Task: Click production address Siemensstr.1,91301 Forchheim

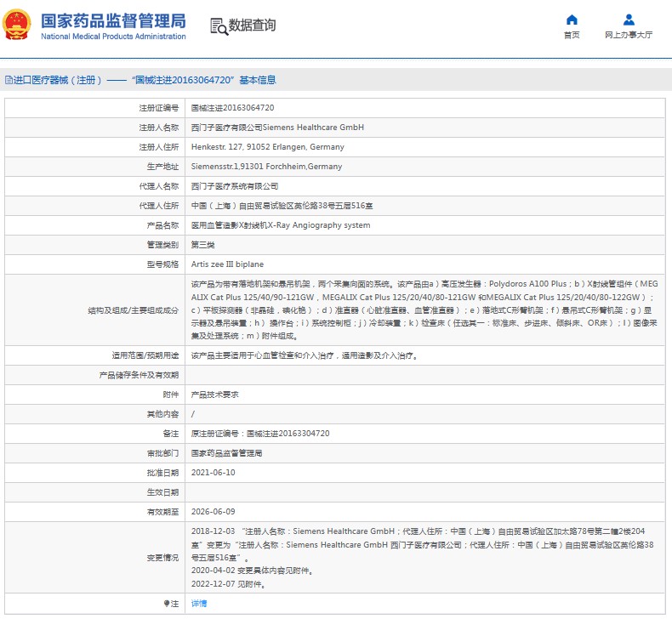Action: click(266, 167)
